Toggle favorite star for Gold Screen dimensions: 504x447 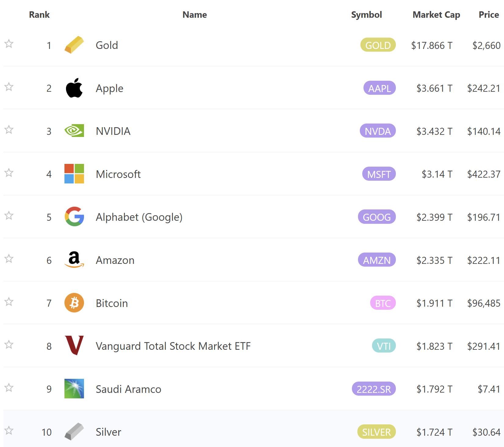click(9, 44)
